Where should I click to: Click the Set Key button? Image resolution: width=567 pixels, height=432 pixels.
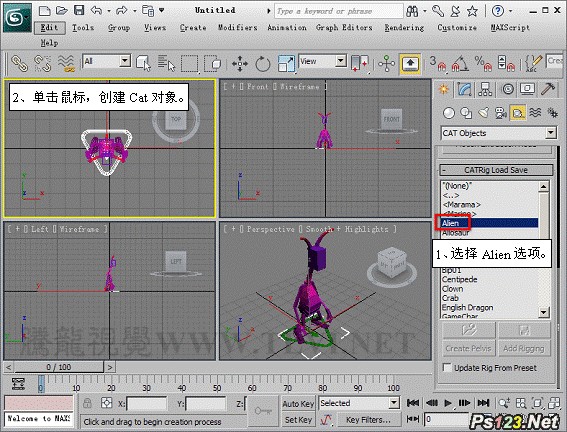[298, 420]
